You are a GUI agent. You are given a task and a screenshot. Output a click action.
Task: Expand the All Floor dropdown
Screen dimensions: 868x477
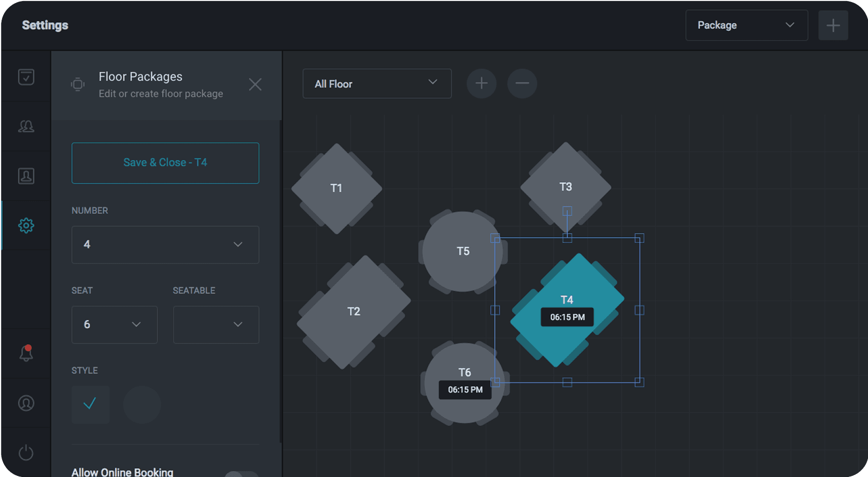pos(377,84)
